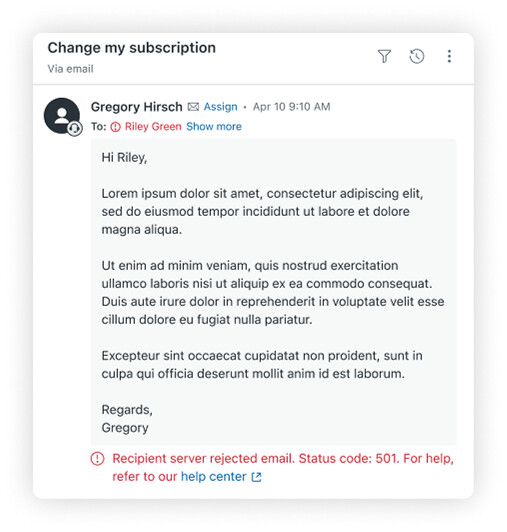Click the red alert icon before Riley Green
Image resolution: width=507 pixels, height=532 pixels.
pyautogui.click(x=115, y=127)
